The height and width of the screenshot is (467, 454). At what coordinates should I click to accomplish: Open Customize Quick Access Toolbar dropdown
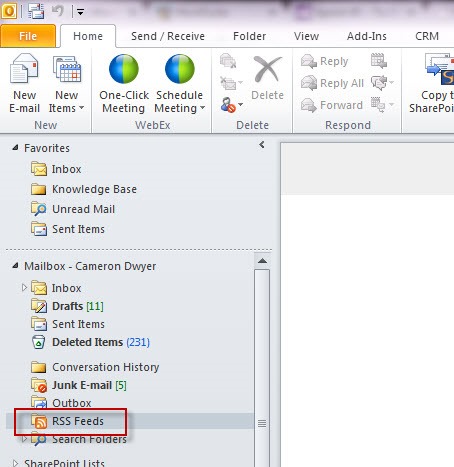tap(80, 12)
